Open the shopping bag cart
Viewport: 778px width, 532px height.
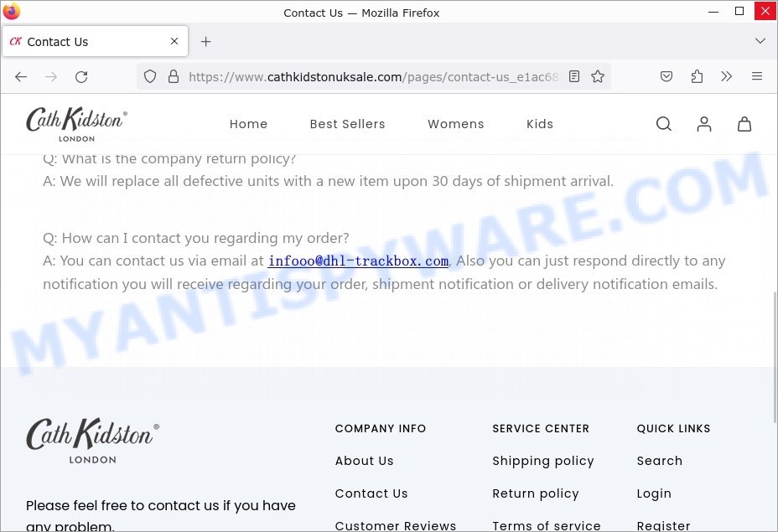pyautogui.click(x=744, y=124)
